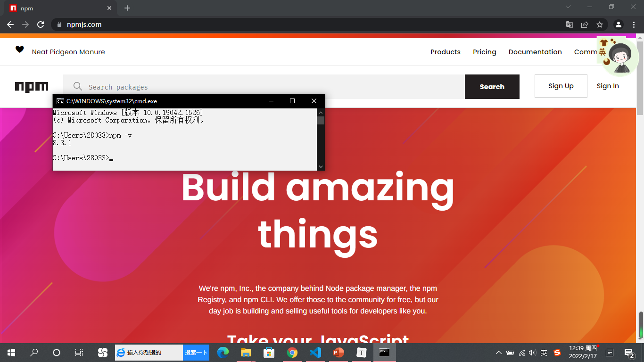Screen dimensions: 644x362
Task: Go back using the browser back arrow
Action: (x=10, y=25)
